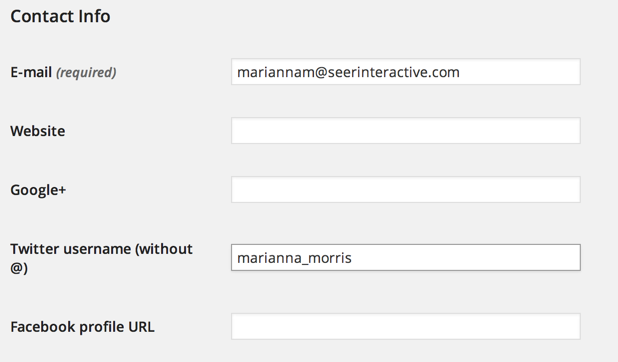The width and height of the screenshot is (618, 362).
Task: Click the word URL in Facebook label
Action: [141, 327]
